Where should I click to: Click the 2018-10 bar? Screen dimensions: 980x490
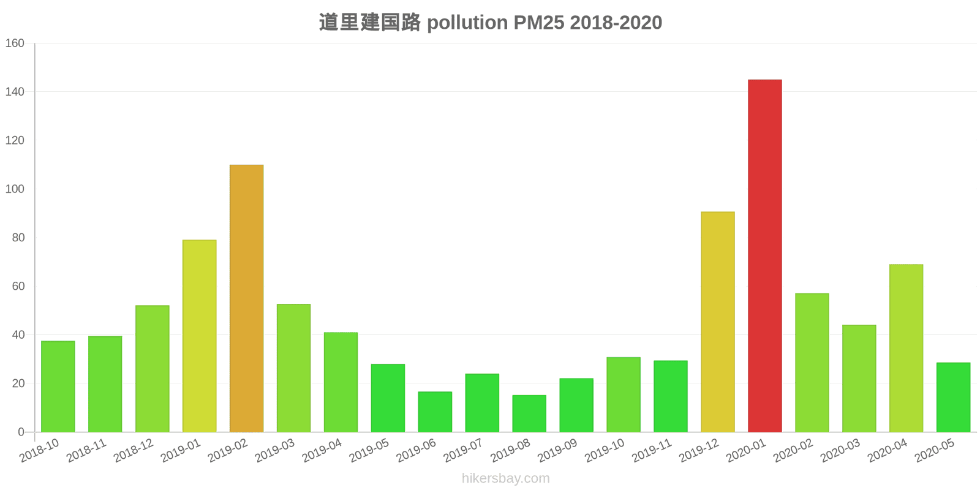(58, 386)
